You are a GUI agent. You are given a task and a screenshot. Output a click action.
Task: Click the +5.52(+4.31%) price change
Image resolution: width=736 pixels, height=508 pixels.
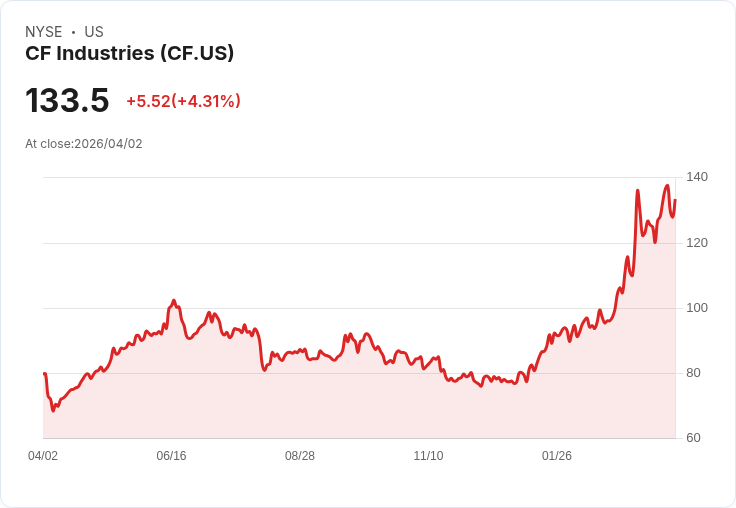click(183, 101)
